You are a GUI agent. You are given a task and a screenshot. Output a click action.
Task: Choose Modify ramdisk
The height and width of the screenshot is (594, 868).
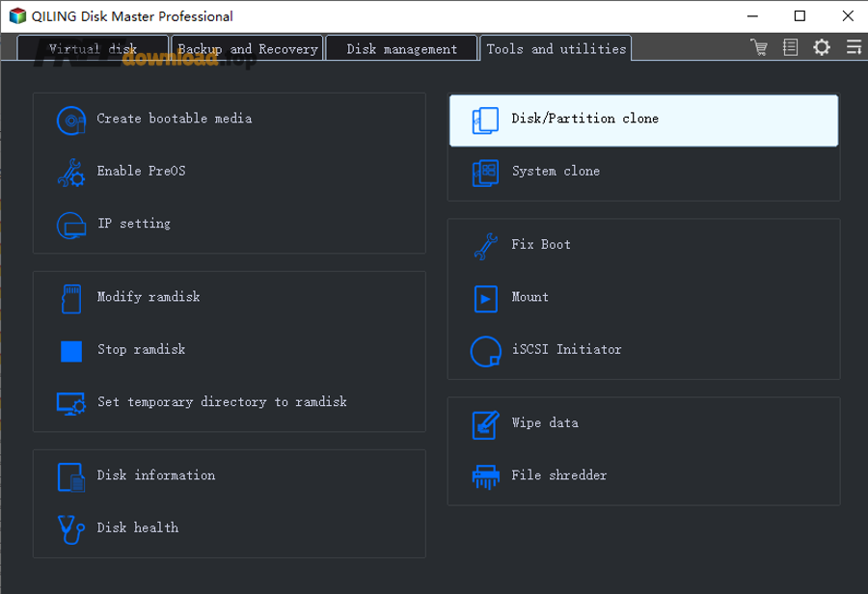click(149, 297)
